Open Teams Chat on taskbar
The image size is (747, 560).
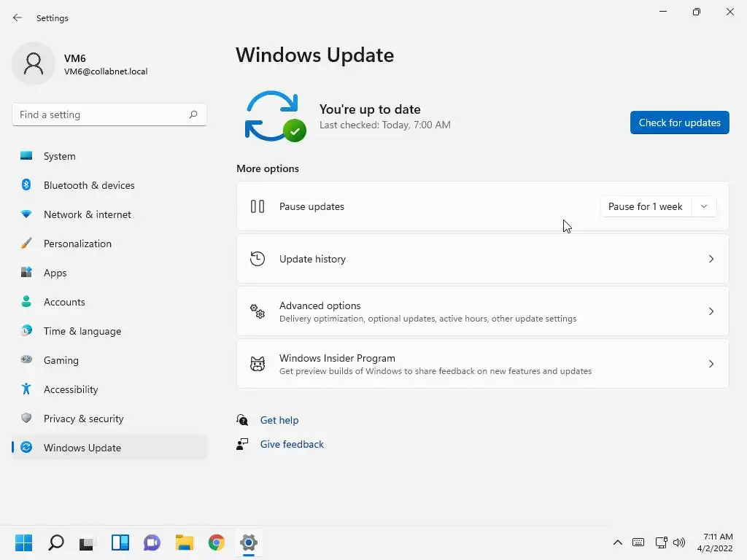pos(152,542)
